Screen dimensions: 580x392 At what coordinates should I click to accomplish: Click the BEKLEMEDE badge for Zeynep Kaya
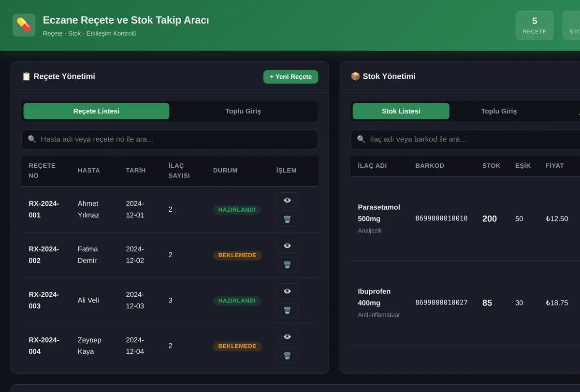click(237, 346)
